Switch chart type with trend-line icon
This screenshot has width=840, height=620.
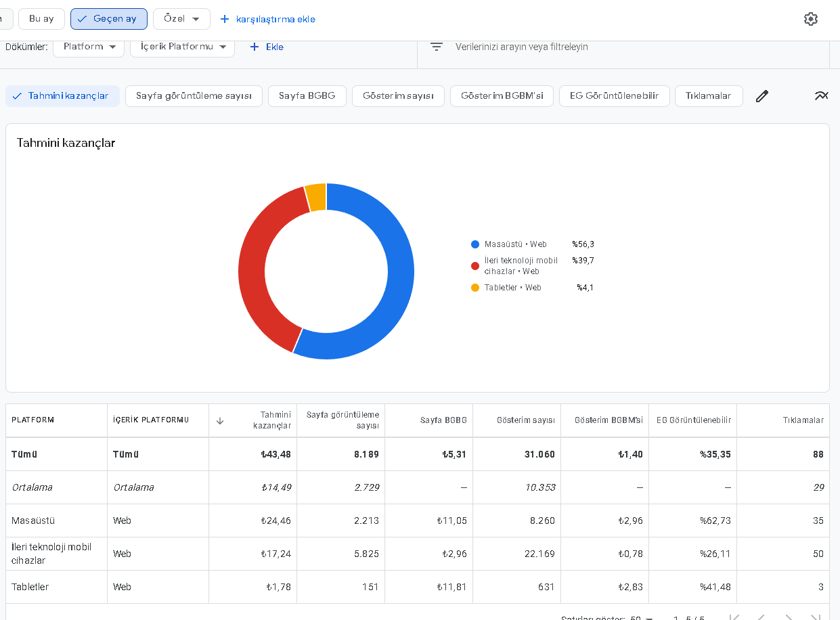point(821,95)
